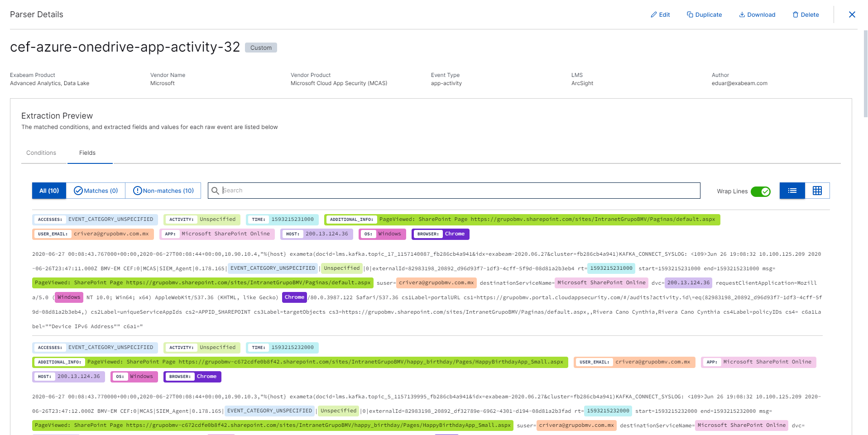Click the Delete text label
This screenshot has width=868, height=435.
pyautogui.click(x=810, y=14)
